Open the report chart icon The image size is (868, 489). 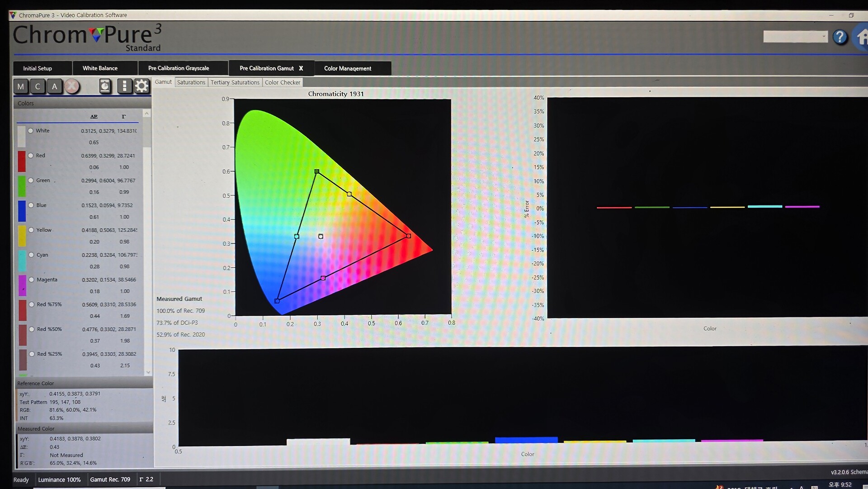(x=105, y=86)
